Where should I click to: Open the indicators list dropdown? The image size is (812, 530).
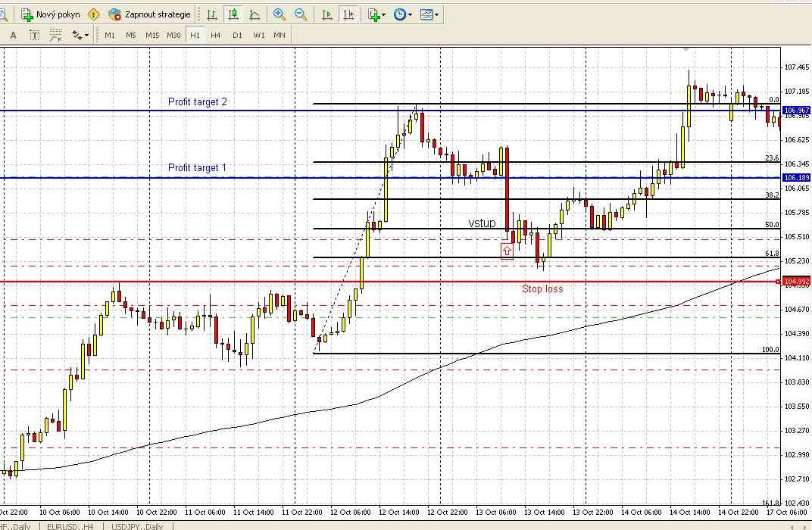[x=376, y=14]
